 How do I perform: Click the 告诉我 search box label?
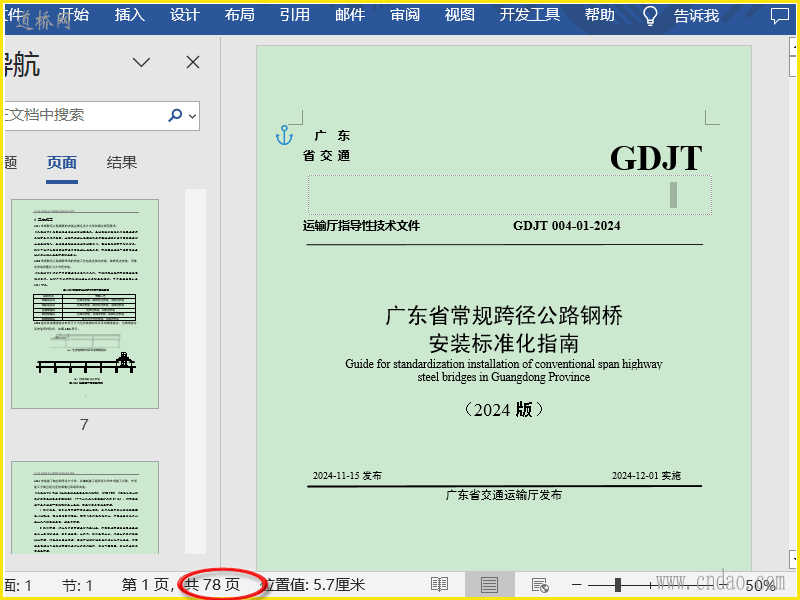696,16
